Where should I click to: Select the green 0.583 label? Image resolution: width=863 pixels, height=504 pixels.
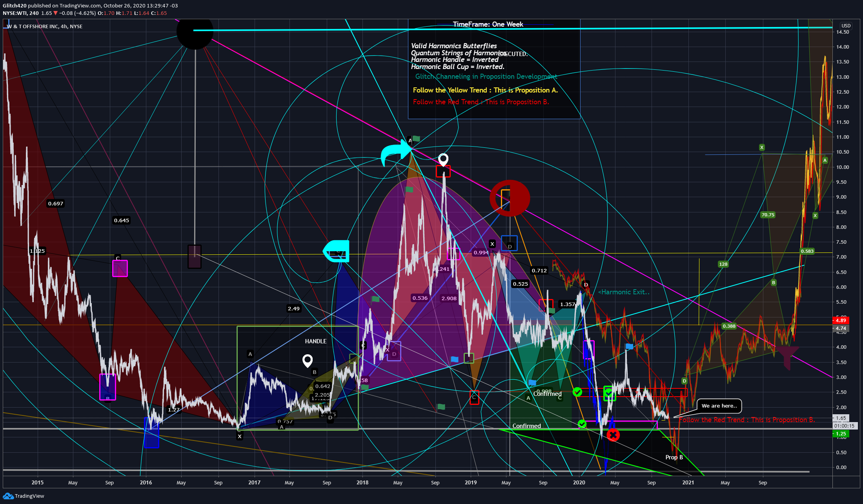(x=807, y=251)
